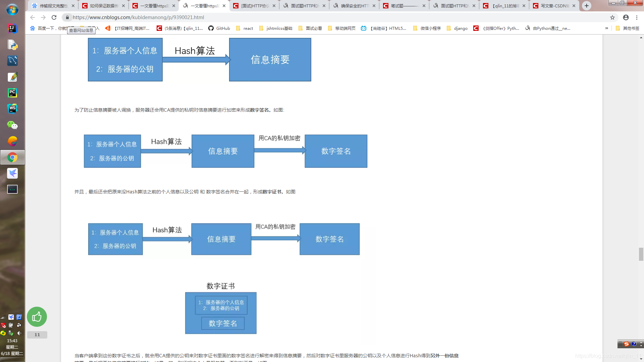Launch Thunder download client from taskbar

12,173
